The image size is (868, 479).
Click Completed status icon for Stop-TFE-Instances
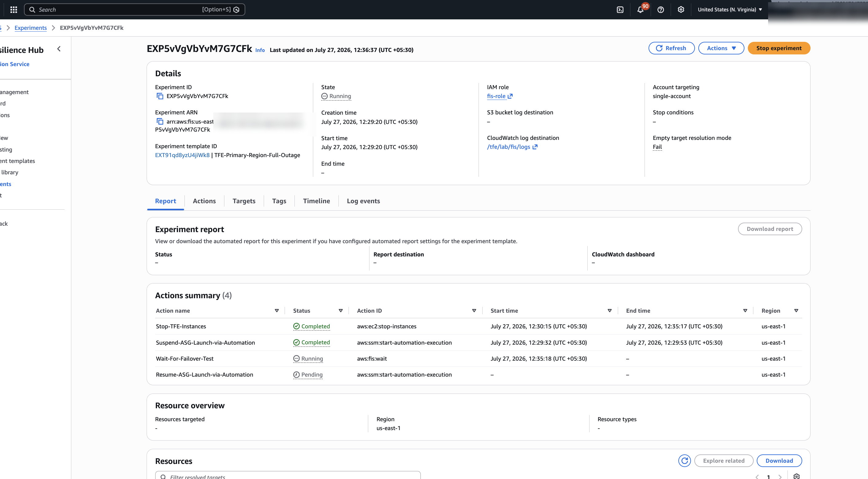tap(296, 326)
